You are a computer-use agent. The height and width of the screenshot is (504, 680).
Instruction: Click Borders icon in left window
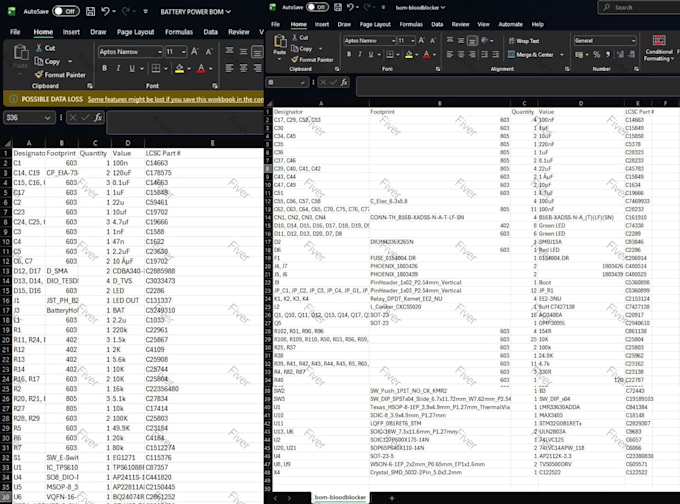156,68
